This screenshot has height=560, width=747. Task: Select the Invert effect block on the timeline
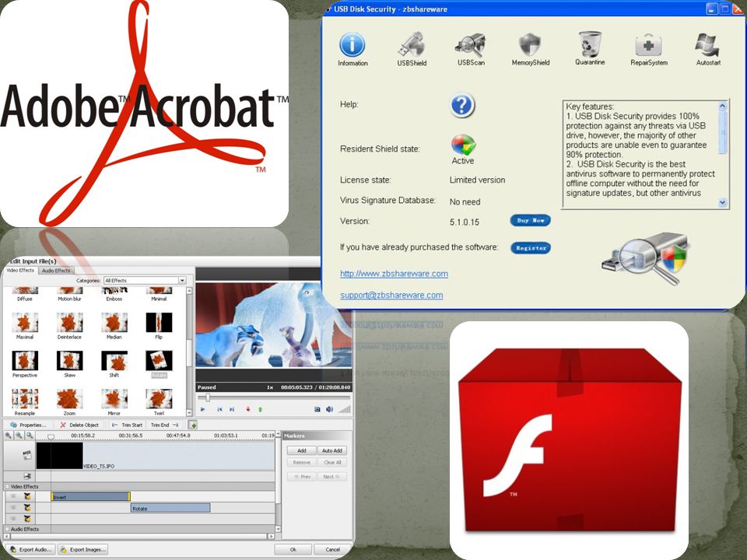coord(90,497)
